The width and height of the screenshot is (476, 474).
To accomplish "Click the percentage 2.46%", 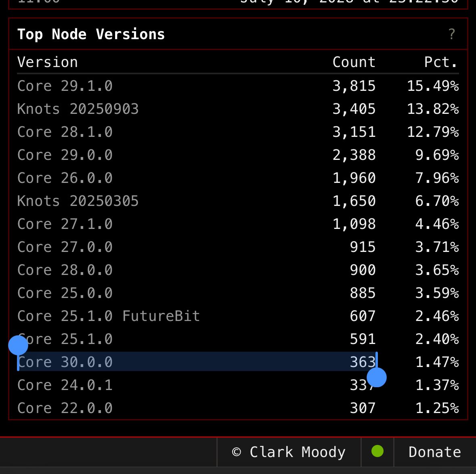I will click(x=437, y=316).
